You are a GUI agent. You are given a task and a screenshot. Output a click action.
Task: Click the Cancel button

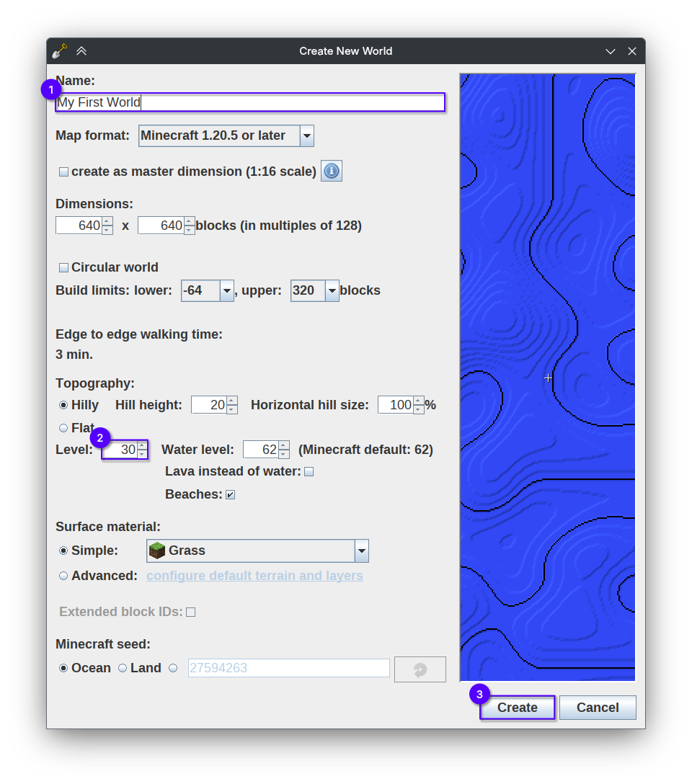(597, 708)
